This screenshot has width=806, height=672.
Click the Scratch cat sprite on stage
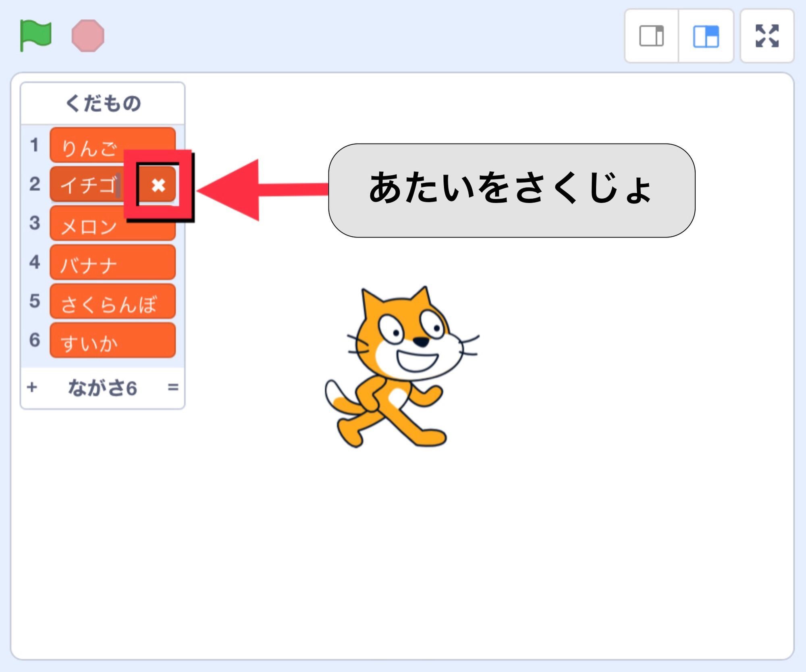(x=402, y=367)
